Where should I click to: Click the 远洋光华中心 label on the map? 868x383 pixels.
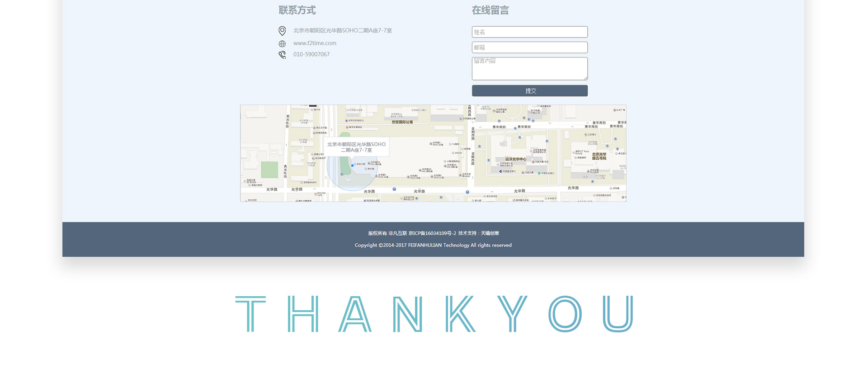tap(516, 159)
